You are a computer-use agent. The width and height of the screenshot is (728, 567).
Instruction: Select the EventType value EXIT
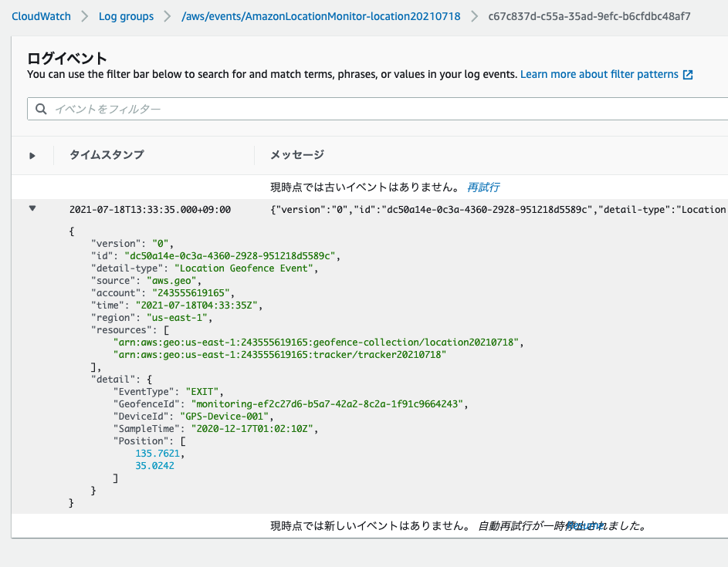tap(202, 392)
